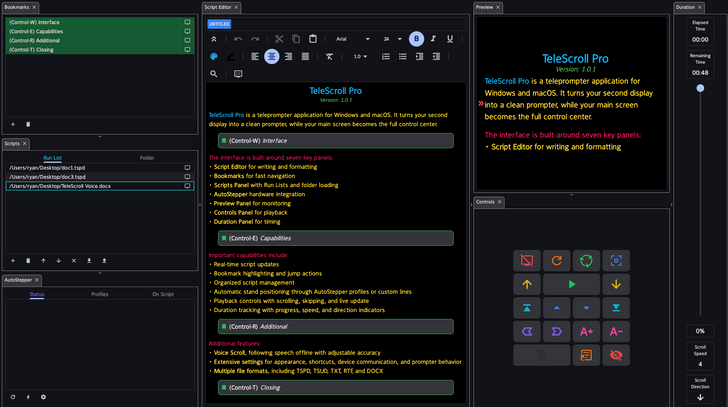Viewport: 728px width, 407px height.
Task: Insert a bulleted list
Action: pos(403,57)
